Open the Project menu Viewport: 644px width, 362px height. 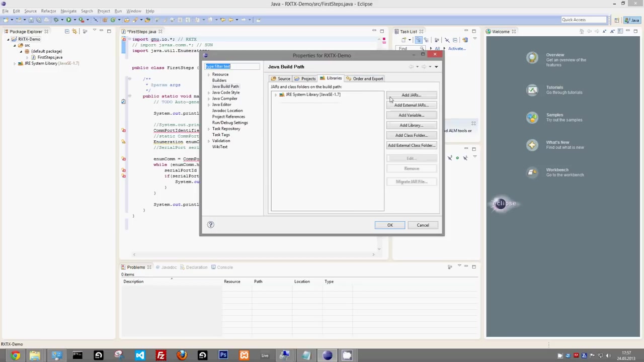pyautogui.click(x=104, y=11)
